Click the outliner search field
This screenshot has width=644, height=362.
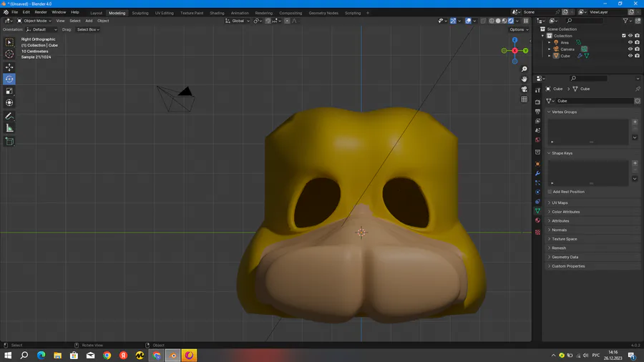click(585, 21)
